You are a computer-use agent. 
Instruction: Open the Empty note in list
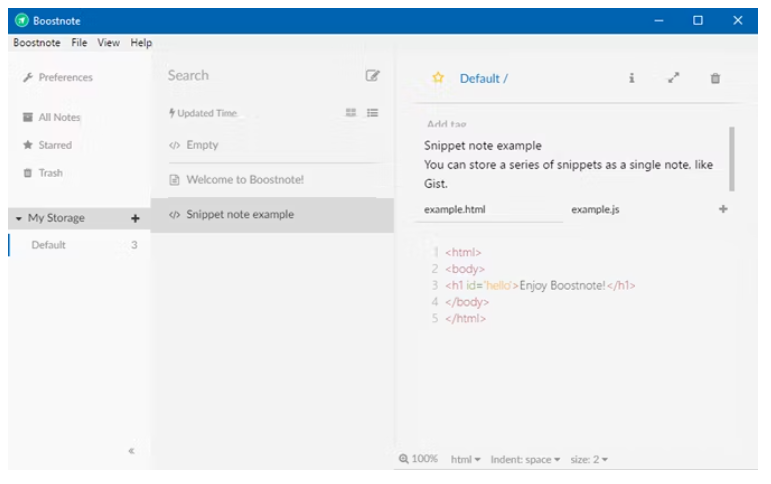coord(273,145)
